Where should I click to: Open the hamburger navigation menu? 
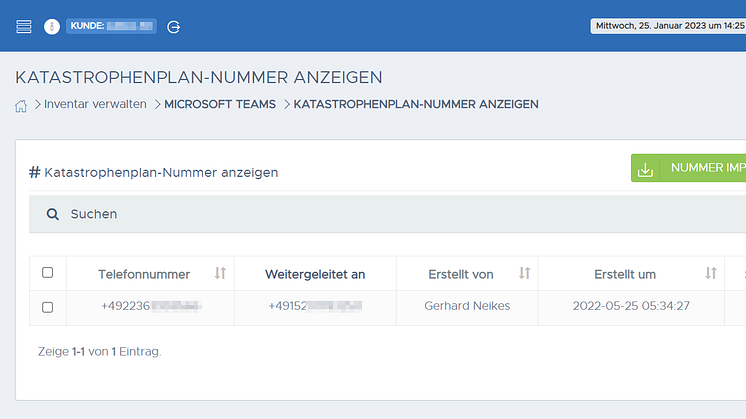pyautogui.click(x=24, y=26)
